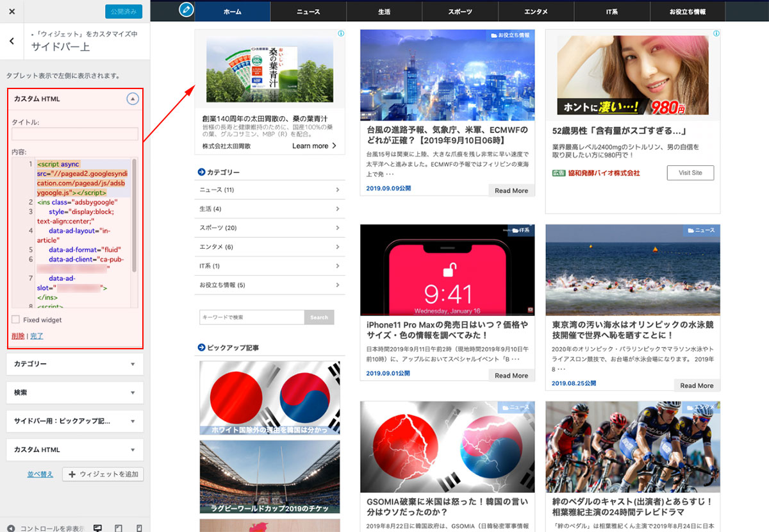Open the ラグビーワールドカップ2019 pickup thumbnail
Viewport: 769px width, 532px height.
click(270, 477)
